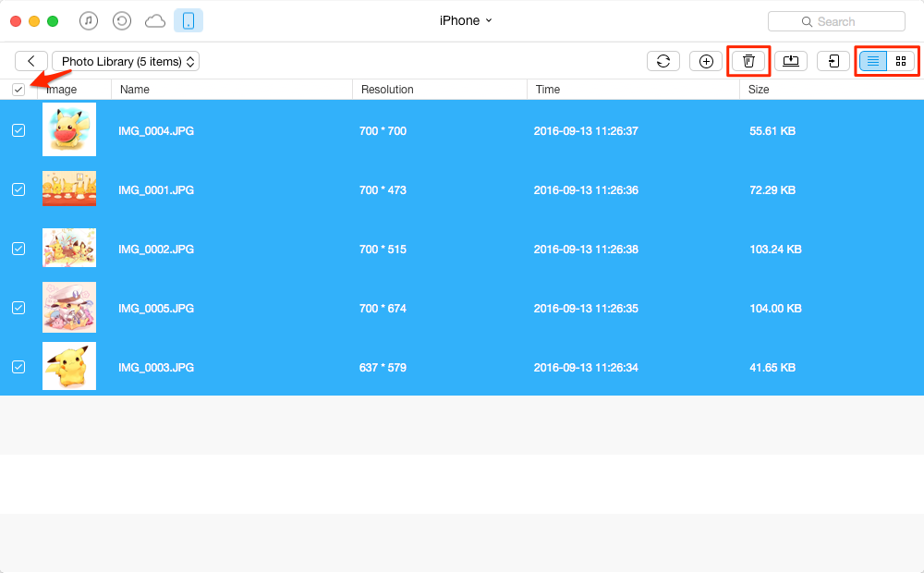Viewport: 924px width, 573px height.
Task: Uncheck the IMG_0005.JPG checkbox
Action: [x=18, y=308]
